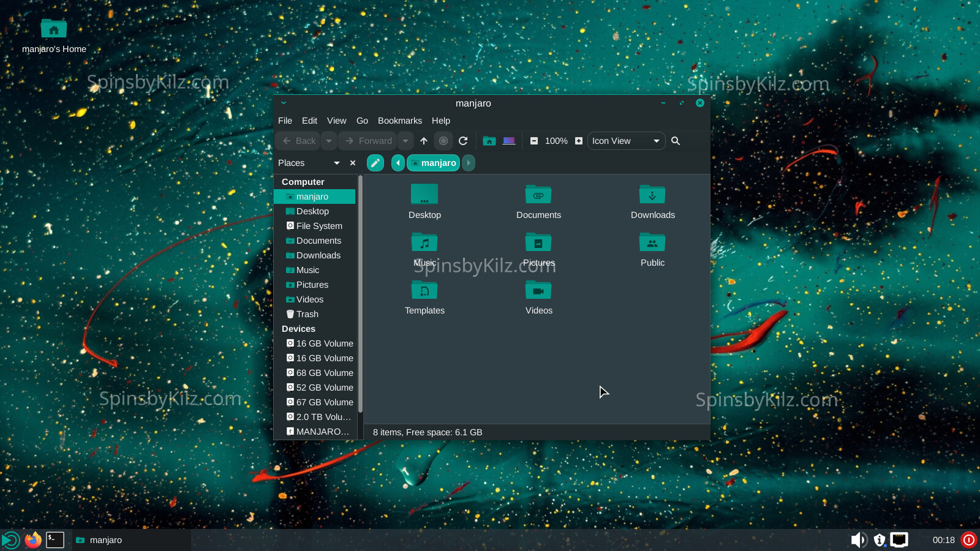
Task: Open the Help menu
Action: pos(440,121)
